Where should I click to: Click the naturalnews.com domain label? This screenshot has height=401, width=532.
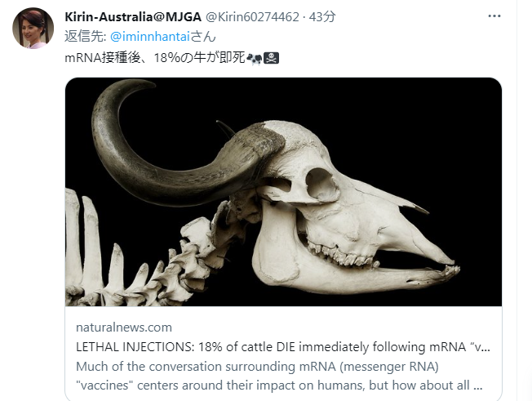coord(124,327)
